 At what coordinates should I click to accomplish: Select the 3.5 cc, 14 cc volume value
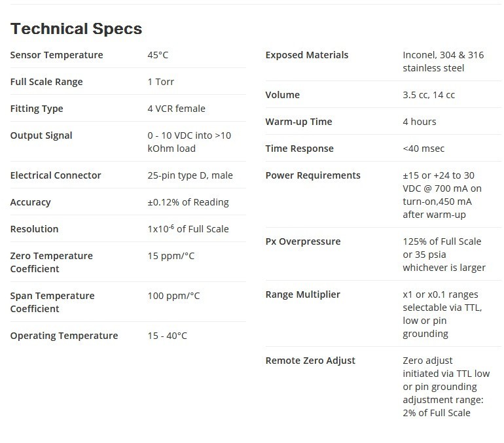coord(429,95)
